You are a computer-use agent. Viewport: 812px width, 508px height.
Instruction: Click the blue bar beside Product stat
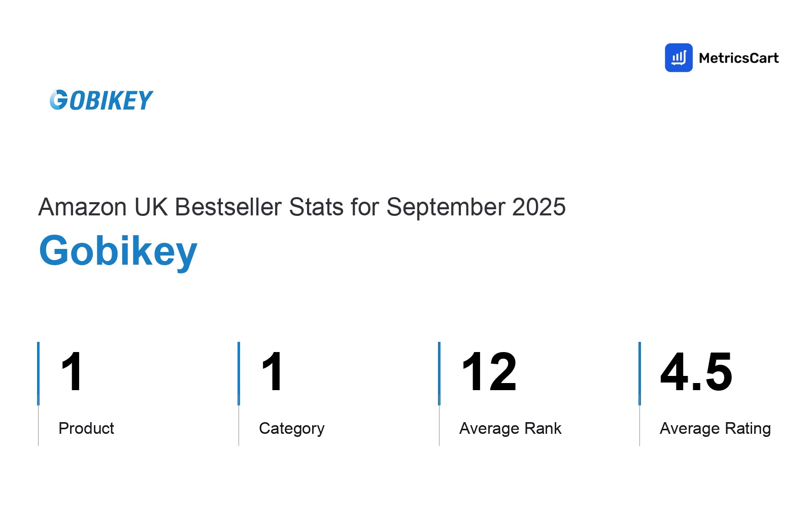(39, 373)
